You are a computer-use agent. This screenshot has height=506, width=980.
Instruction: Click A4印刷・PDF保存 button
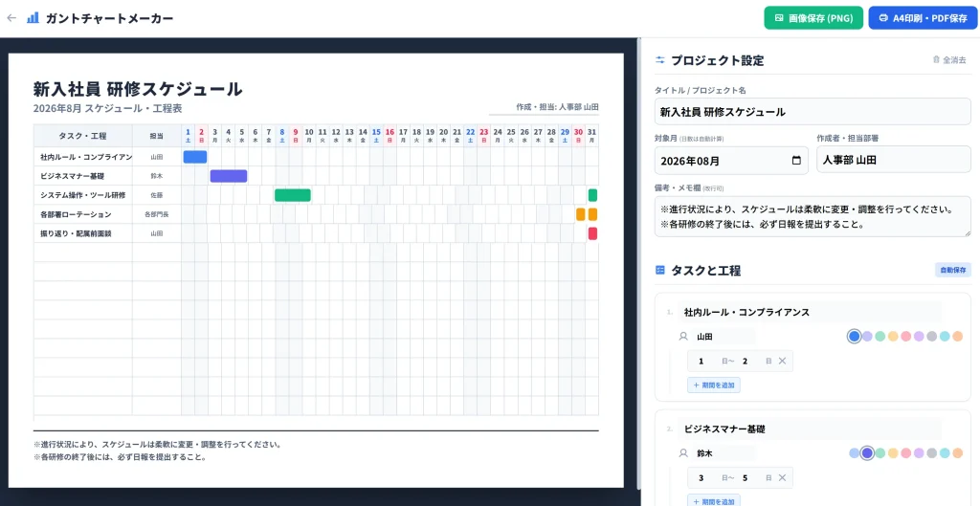click(x=923, y=18)
